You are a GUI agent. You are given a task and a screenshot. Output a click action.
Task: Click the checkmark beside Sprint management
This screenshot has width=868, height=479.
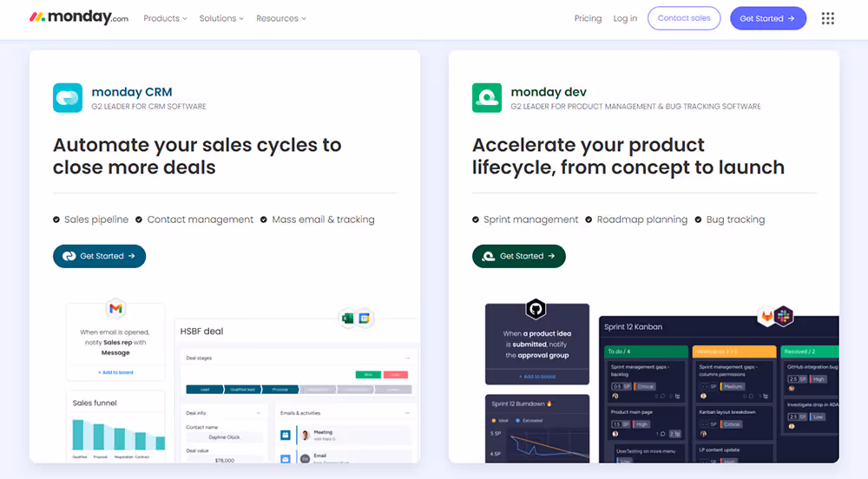[476, 220]
